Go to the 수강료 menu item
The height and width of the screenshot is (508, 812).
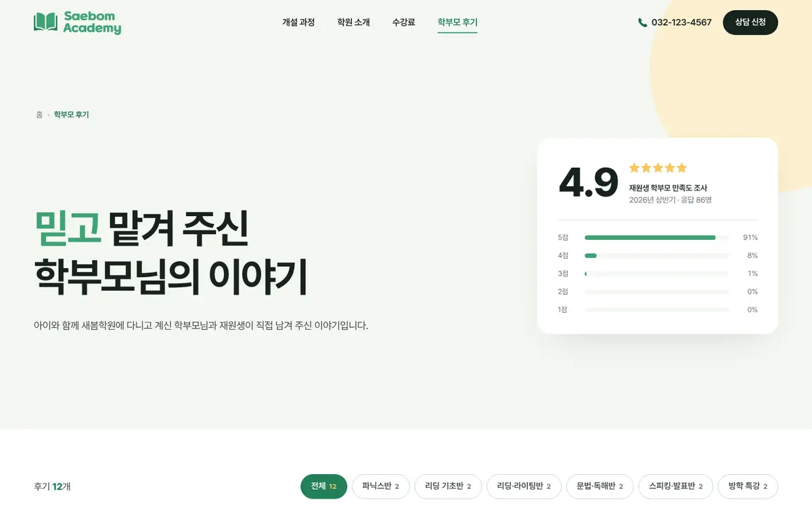click(403, 22)
